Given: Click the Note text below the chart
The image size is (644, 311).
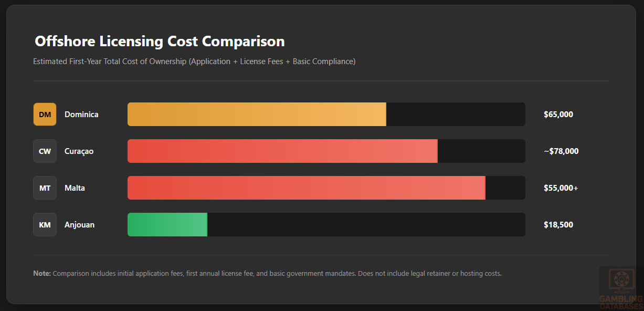Looking at the screenshot, I should coord(267,273).
